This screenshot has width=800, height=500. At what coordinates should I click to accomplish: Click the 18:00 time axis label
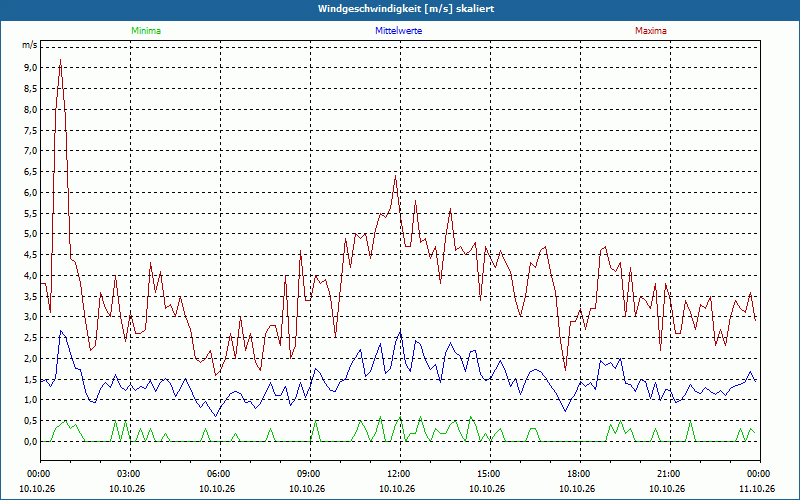pyautogui.click(x=580, y=474)
